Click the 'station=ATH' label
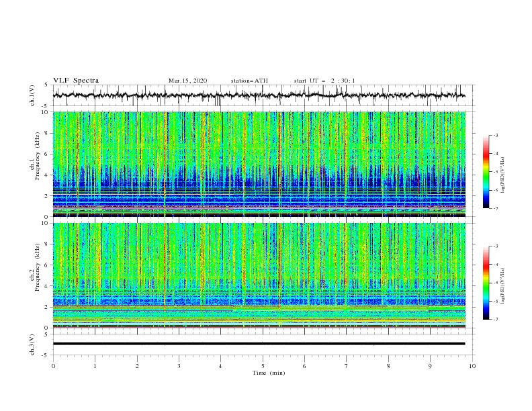Screen dimensions: 532x411 [249, 81]
